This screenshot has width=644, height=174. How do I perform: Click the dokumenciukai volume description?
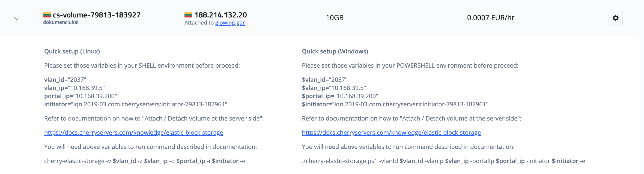(61, 22)
